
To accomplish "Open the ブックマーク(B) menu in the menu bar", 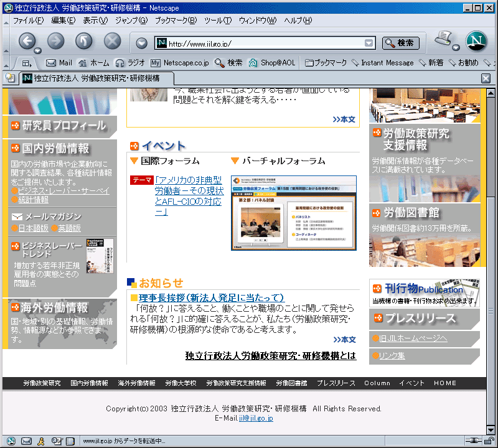I will 176,21.
